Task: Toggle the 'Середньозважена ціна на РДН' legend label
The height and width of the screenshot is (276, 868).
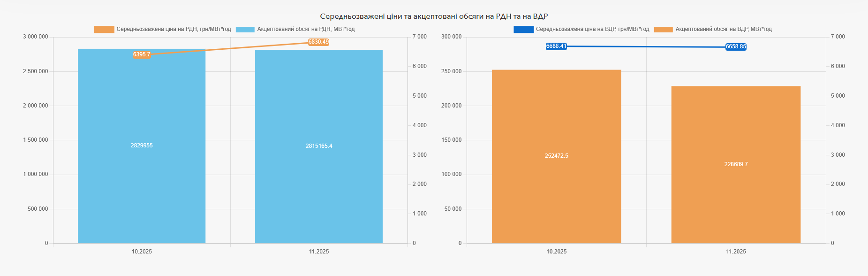Action: (x=174, y=29)
